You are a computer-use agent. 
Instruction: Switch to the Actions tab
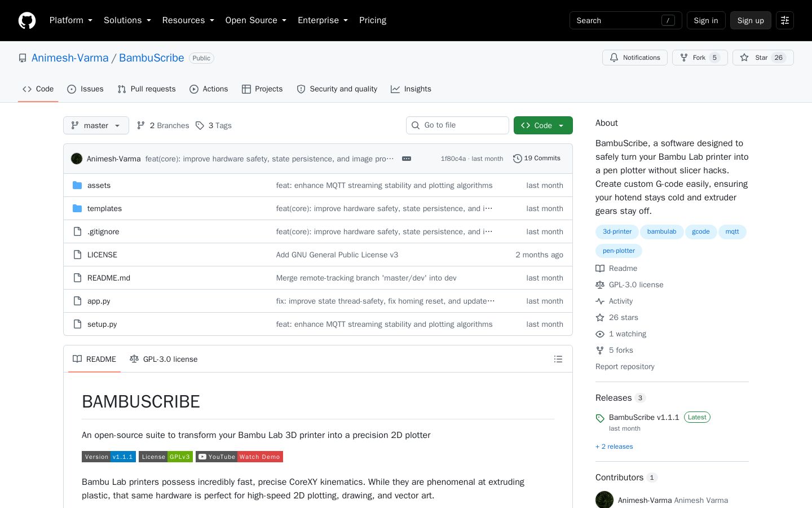coord(209,89)
